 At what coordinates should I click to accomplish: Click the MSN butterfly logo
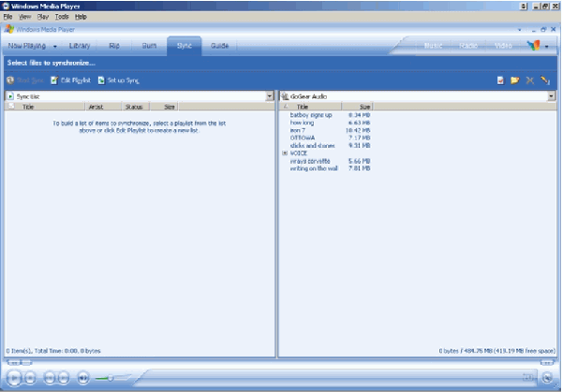click(x=533, y=46)
